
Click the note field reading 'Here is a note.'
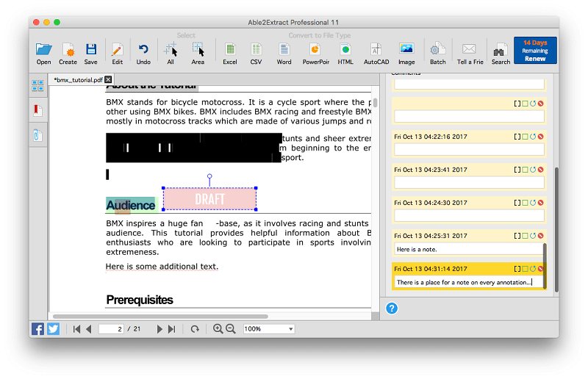tap(469, 249)
